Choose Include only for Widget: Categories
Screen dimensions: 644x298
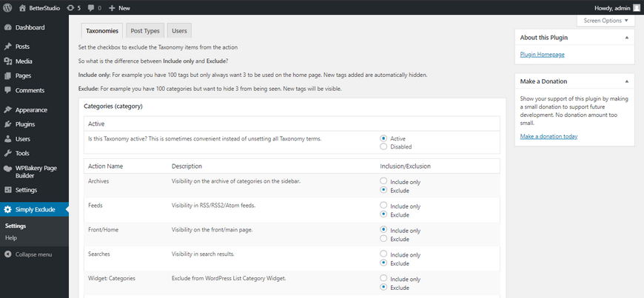point(383,278)
